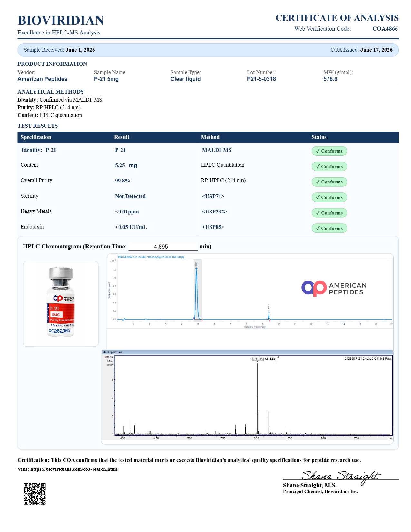Click the Conforms badge for Sterility row
The height and width of the screenshot is (532, 411).
click(x=329, y=197)
